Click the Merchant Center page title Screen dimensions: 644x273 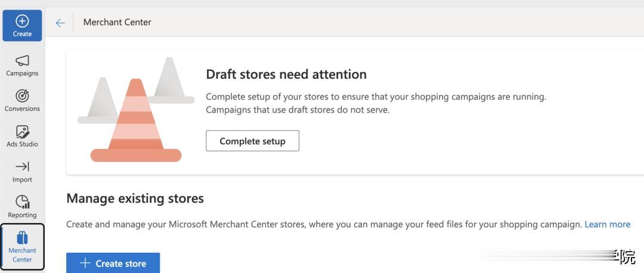pyautogui.click(x=117, y=22)
